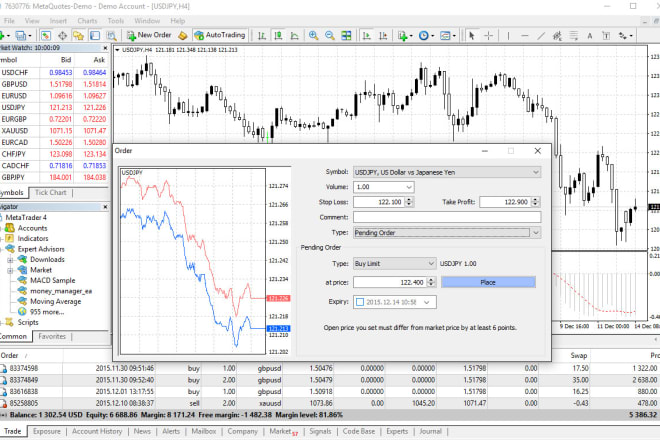Open the Strategy Tester magnifier icon
The image size is (660, 440).
pyautogui.click(x=111, y=35)
